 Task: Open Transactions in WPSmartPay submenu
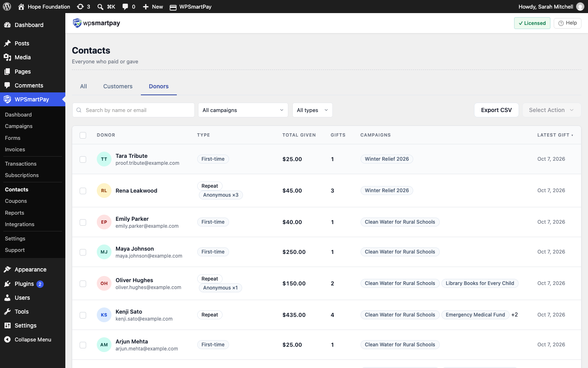[x=21, y=164]
